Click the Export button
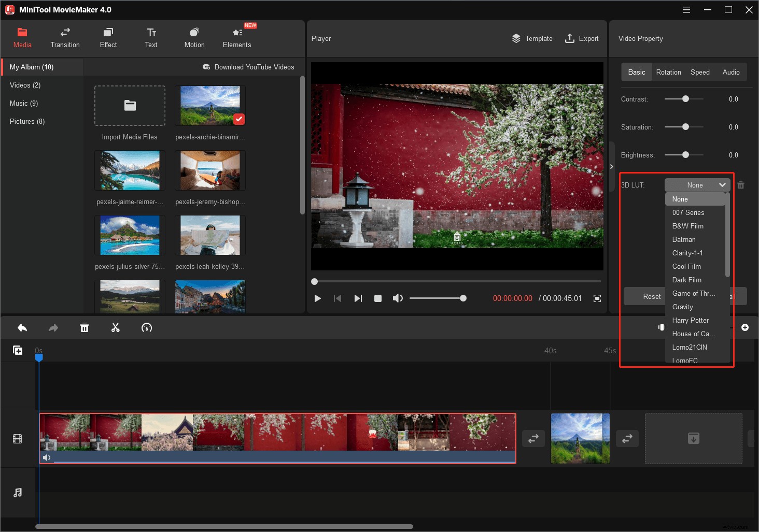 [582, 38]
